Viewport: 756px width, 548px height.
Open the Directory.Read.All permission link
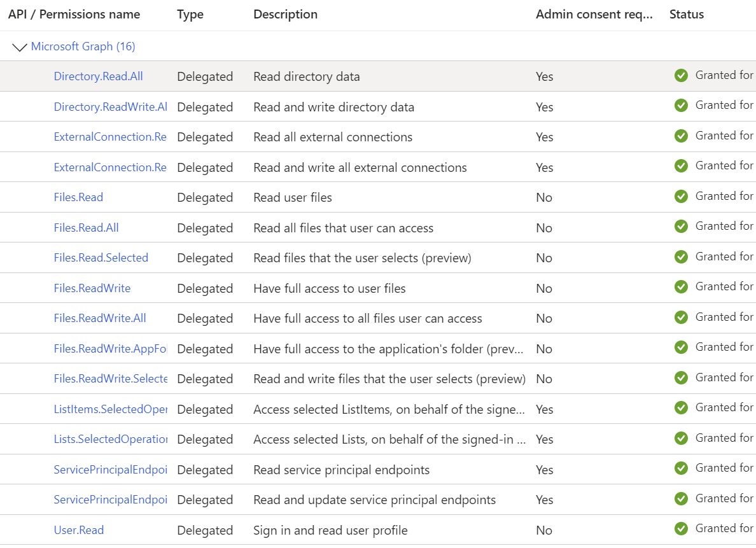[99, 76]
